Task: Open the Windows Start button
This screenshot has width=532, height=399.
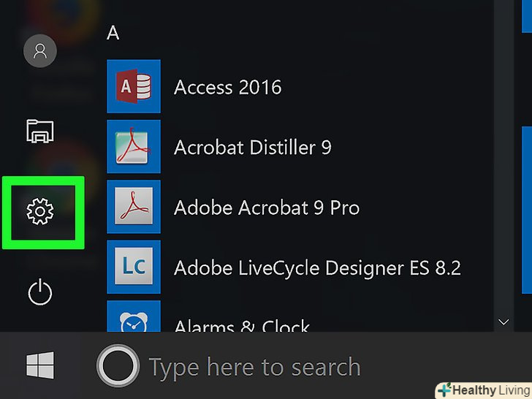Action: point(40,365)
